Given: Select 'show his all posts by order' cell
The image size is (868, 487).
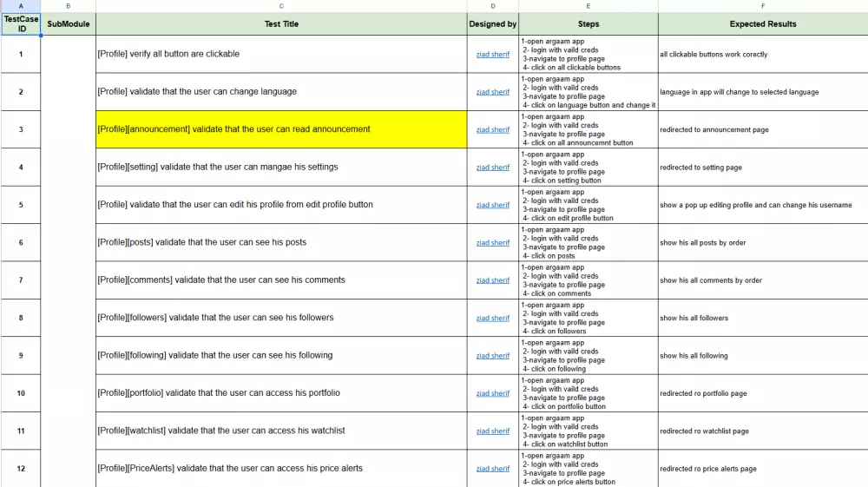Looking at the screenshot, I should point(763,242).
